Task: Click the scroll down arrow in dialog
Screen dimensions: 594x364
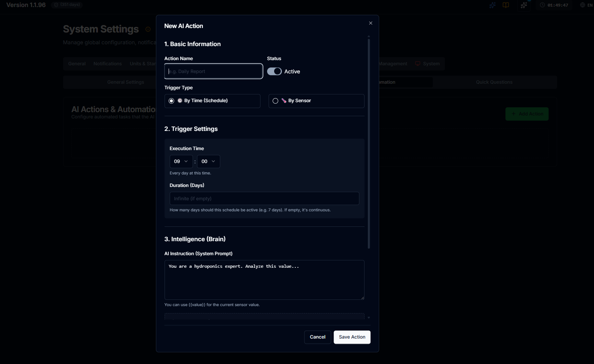Action: 369,318
